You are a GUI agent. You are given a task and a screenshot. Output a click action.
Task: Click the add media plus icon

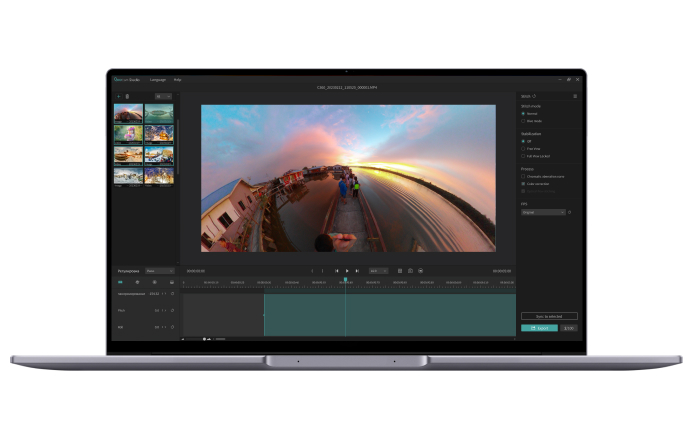tap(119, 96)
